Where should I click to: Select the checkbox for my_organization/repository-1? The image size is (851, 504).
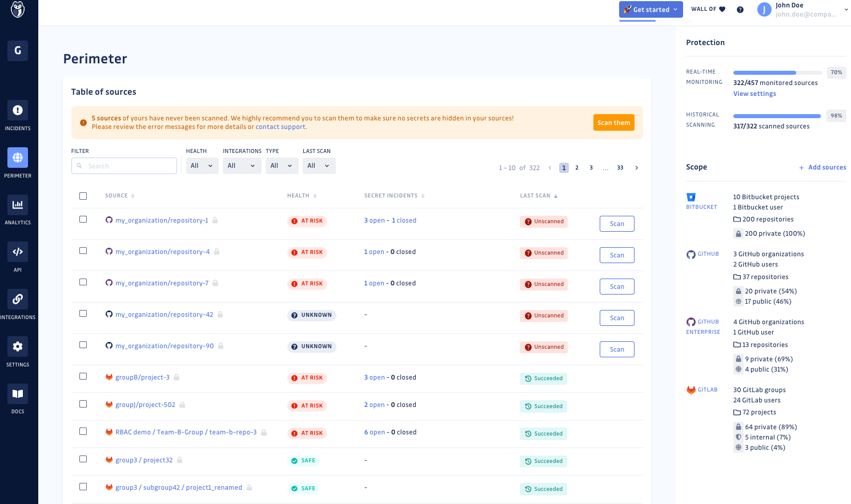tap(83, 219)
